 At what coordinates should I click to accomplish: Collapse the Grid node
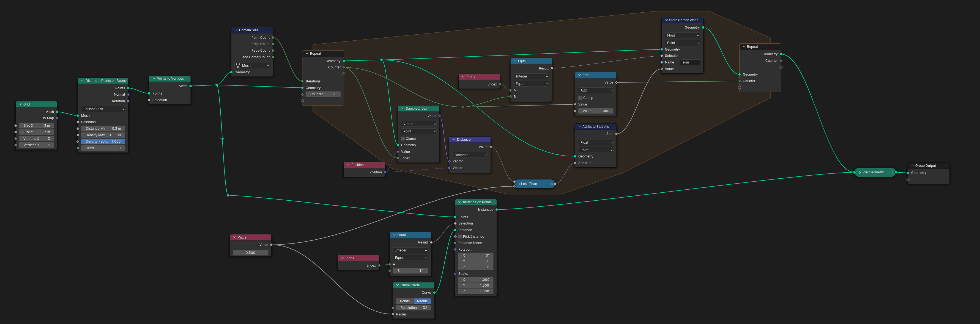coord(21,104)
